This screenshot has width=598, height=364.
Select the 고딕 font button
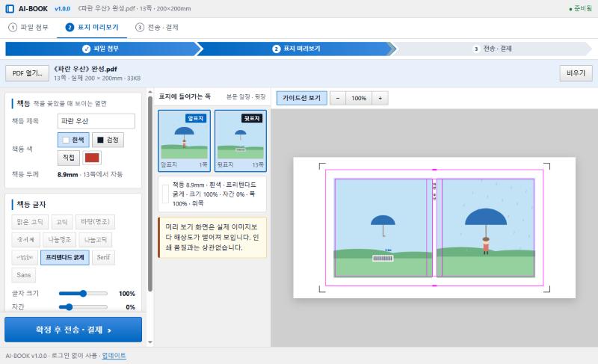pos(62,222)
